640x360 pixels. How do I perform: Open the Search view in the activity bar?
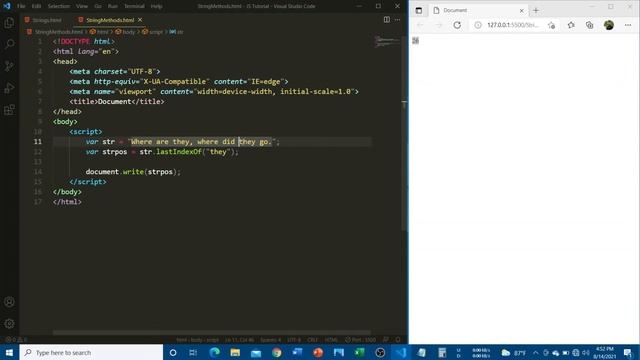pyautogui.click(x=9, y=44)
